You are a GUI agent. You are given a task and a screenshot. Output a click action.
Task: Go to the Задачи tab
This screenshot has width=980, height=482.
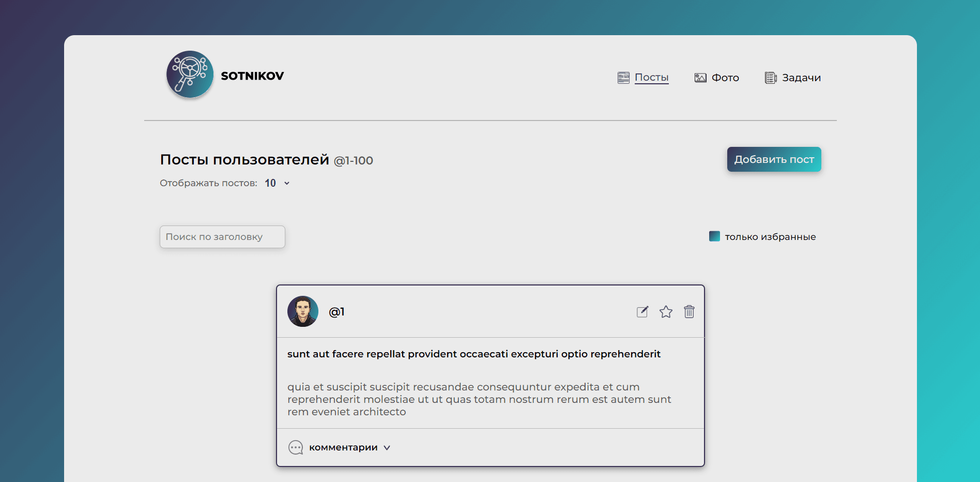801,78
